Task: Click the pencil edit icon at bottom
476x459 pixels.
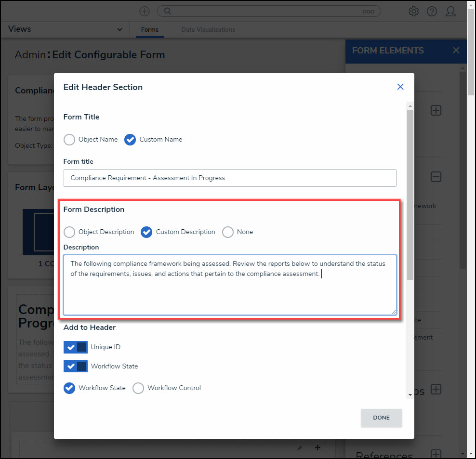Action: coord(300,448)
